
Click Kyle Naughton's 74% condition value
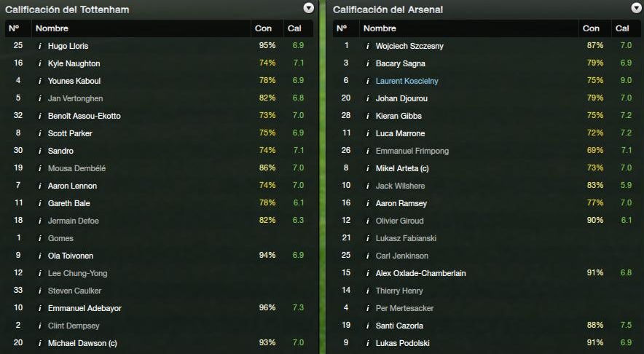point(267,63)
